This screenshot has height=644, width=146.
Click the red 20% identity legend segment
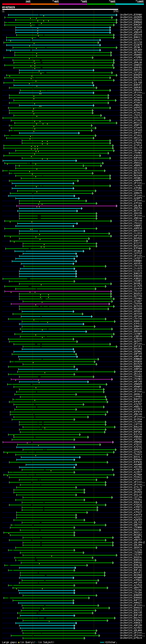tap(16, 4)
